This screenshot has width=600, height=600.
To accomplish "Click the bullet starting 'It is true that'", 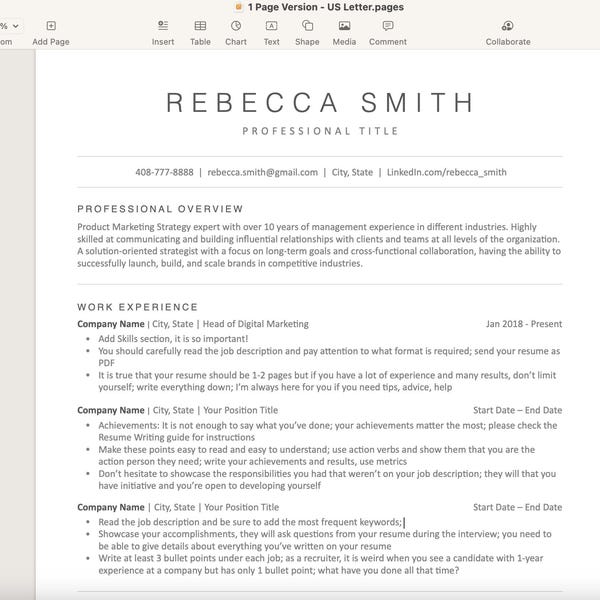I will 327,381.
